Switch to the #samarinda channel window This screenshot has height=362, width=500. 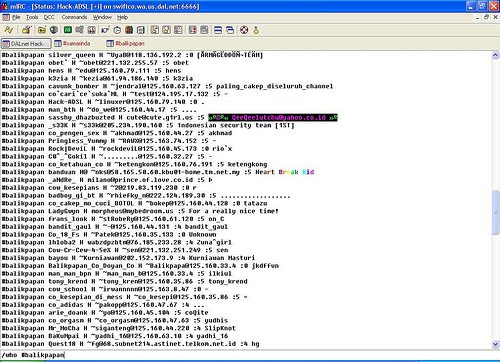[72, 43]
